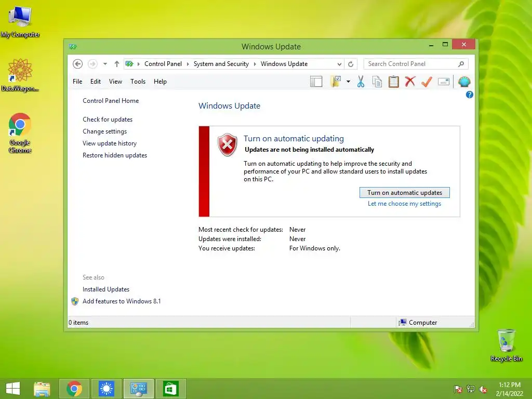Click the Search Control Panel field
The height and width of the screenshot is (399, 532).
pos(416,64)
